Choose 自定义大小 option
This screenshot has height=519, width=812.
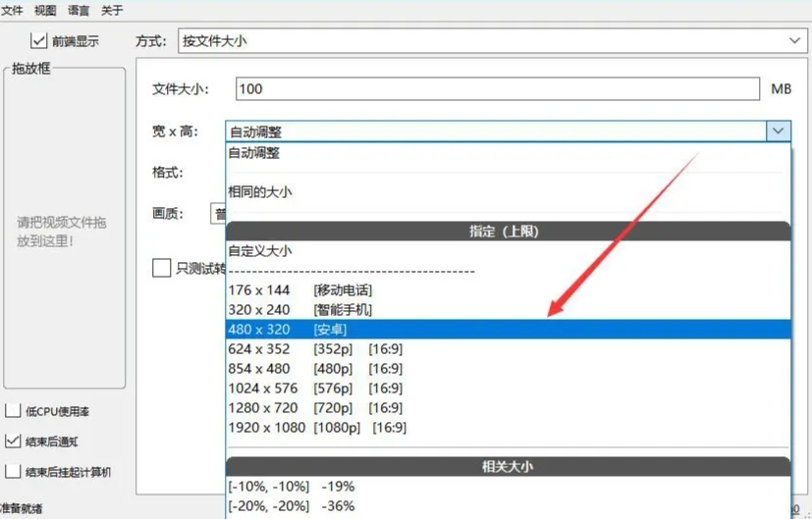(509, 251)
